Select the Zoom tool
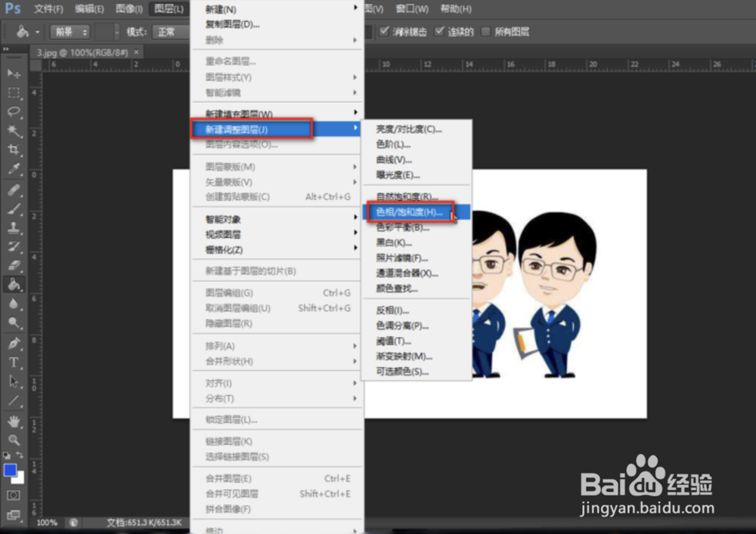 click(x=14, y=440)
